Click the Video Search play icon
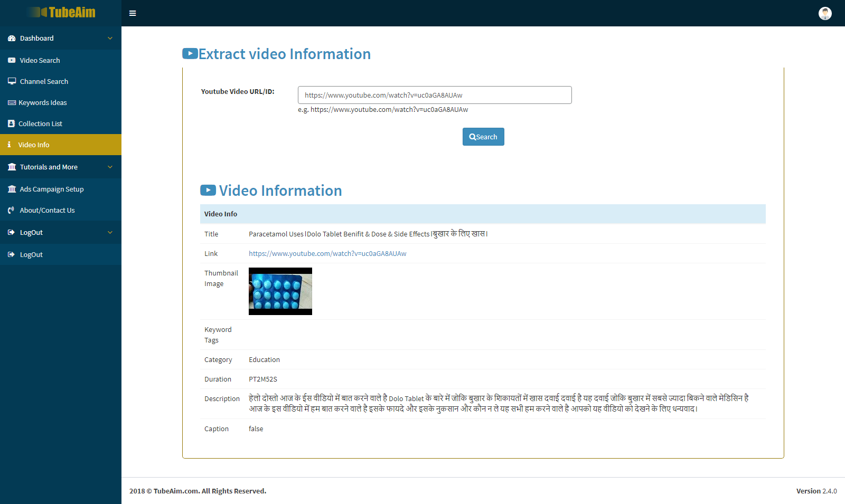This screenshot has height=504, width=845. [12, 60]
